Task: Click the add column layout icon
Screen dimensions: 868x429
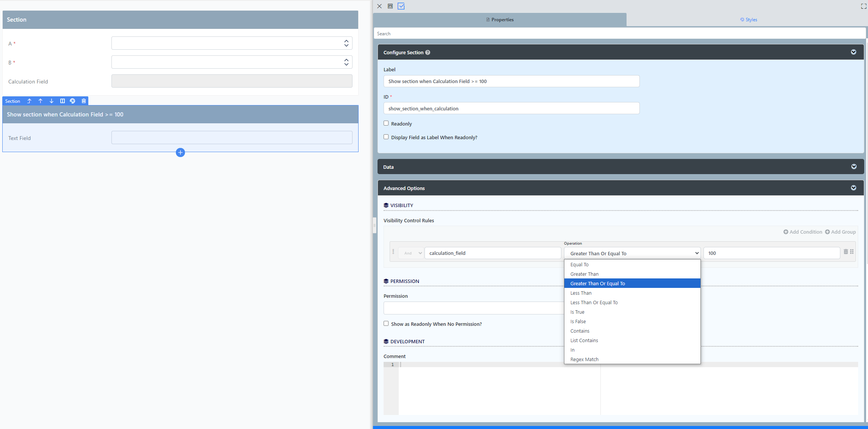Action: pos(63,101)
